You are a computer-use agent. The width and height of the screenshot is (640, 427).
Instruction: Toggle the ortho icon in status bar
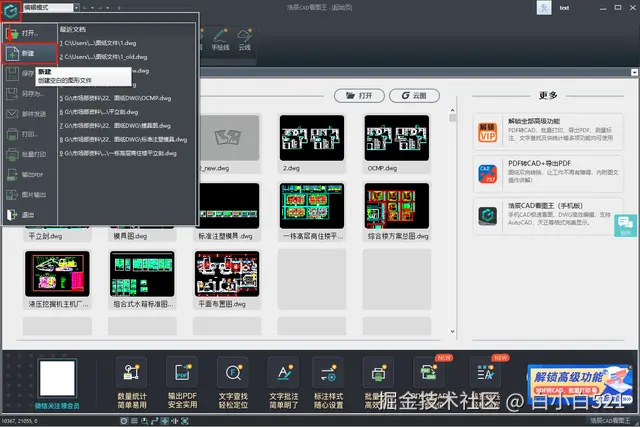(x=154, y=421)
